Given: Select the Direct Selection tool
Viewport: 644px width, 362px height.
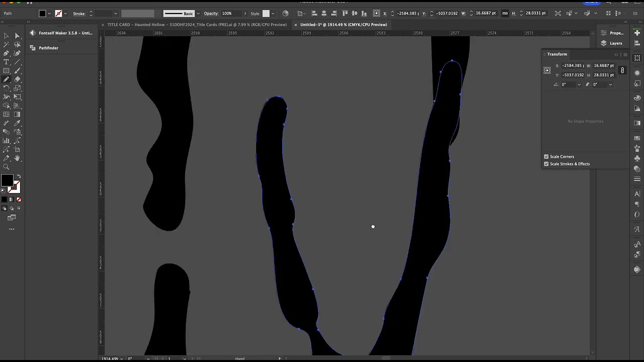Looking at the screenshot, I should pos(17,36).
